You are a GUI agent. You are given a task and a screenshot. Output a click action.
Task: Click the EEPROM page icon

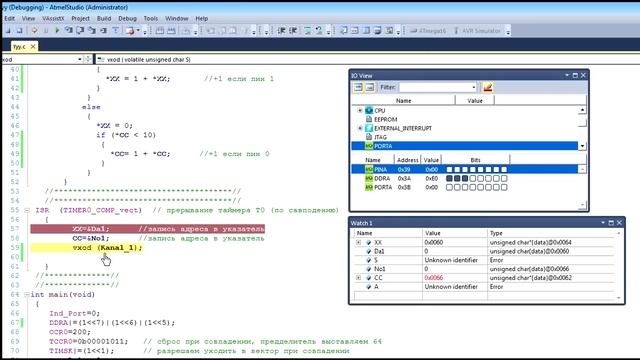(369, 119)
